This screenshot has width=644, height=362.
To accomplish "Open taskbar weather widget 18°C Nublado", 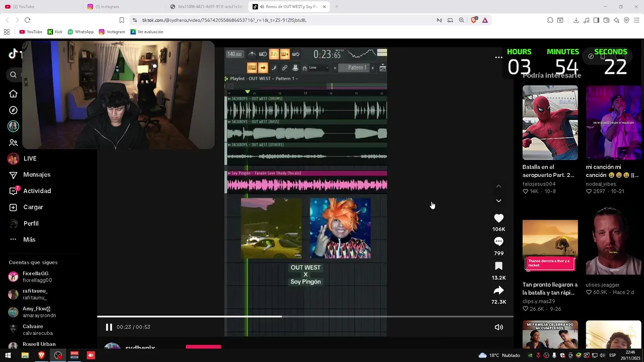I will [499, 355].
